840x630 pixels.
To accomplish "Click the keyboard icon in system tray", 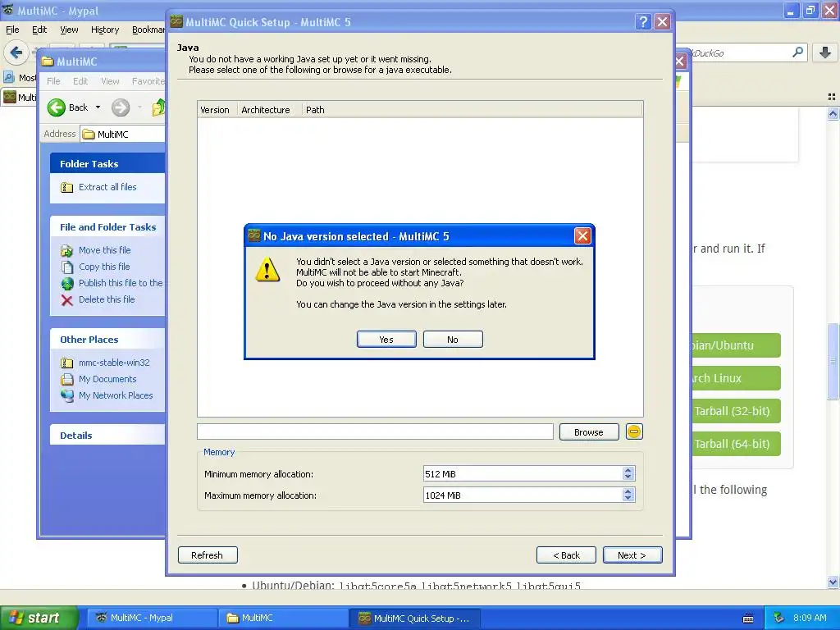I will tap(748, 619).
